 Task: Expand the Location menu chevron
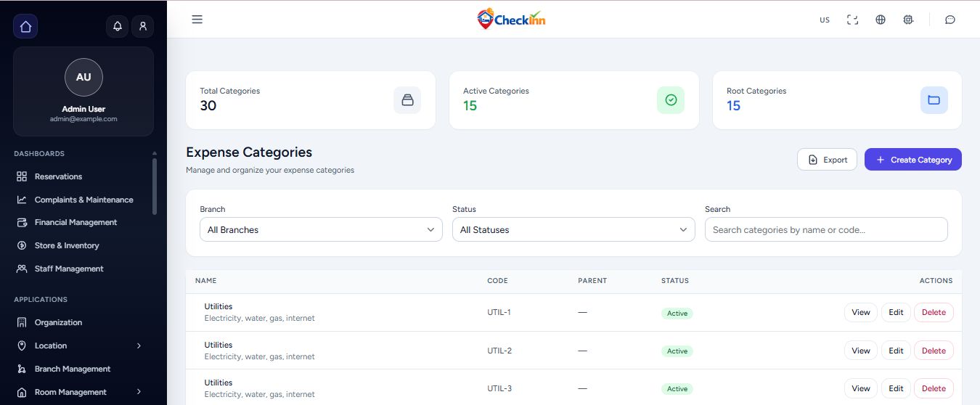click(139, 345)
